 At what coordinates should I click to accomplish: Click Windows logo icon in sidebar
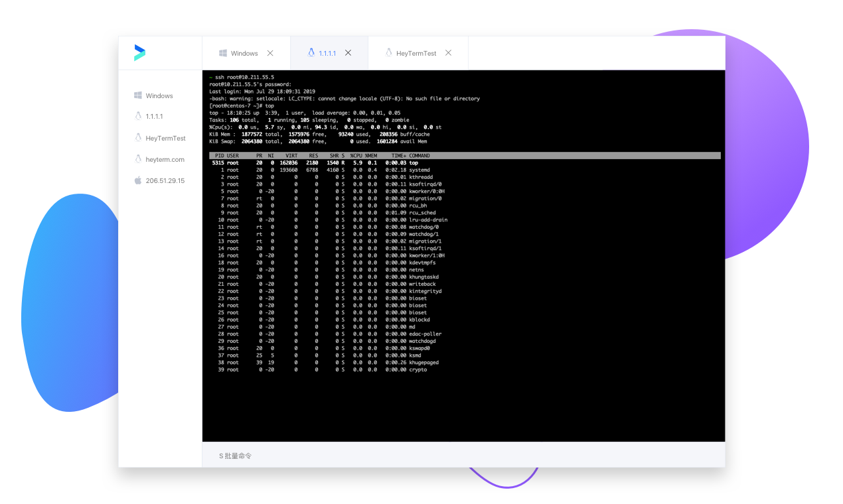pyautogui.click(x=138, y=95)
